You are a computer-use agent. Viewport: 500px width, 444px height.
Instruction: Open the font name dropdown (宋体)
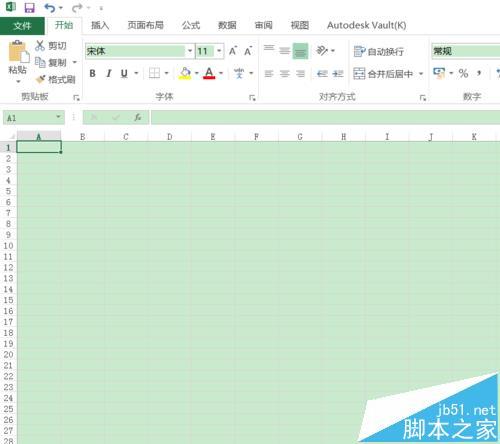coord(190,51)
